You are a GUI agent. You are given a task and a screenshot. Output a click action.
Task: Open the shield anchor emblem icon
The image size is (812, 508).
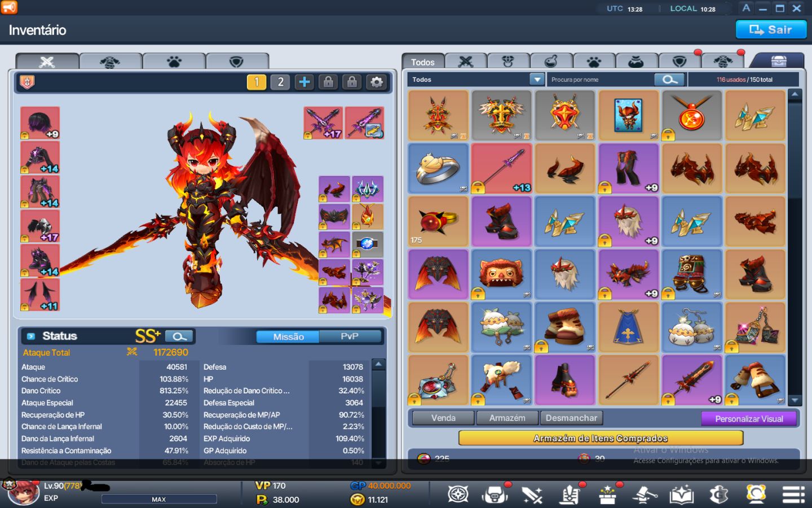[x=27, y=82]
